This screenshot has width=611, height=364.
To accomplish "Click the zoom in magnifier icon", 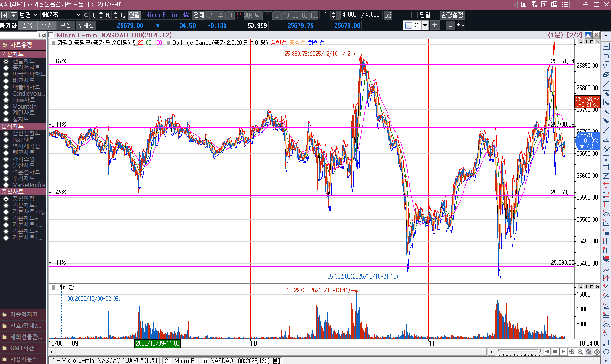I will click(572, 352).
